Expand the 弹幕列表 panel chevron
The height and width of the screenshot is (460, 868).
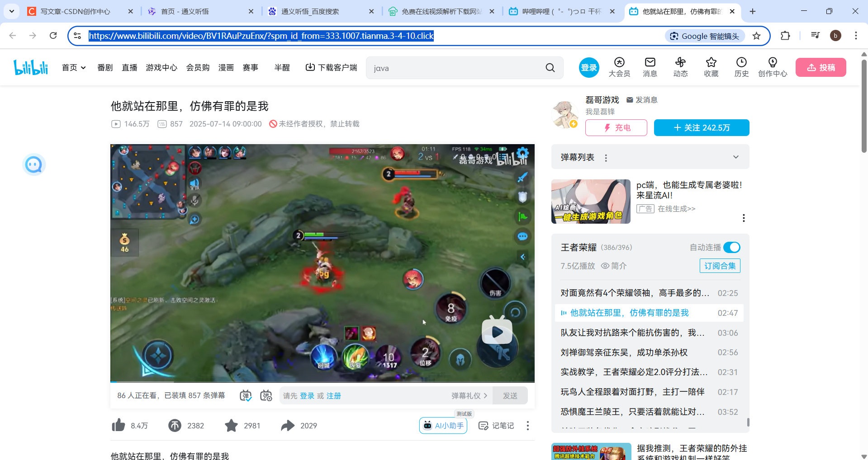tap(736, 157)
